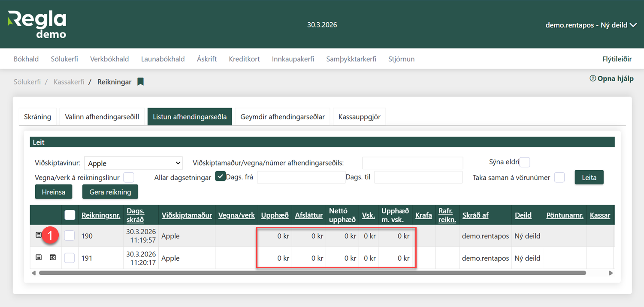Open details icon for invoice 190

39,235
